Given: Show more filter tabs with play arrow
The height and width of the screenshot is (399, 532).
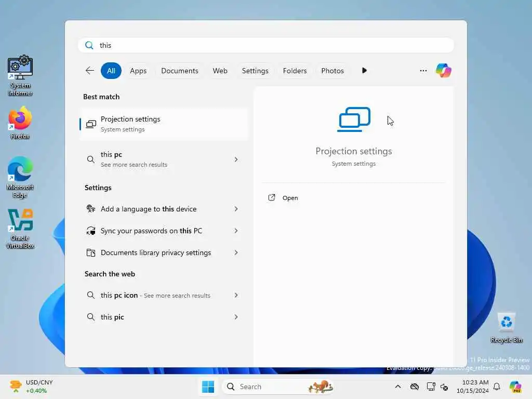Looking at the screenshot, I should click(x=364, y=71).
